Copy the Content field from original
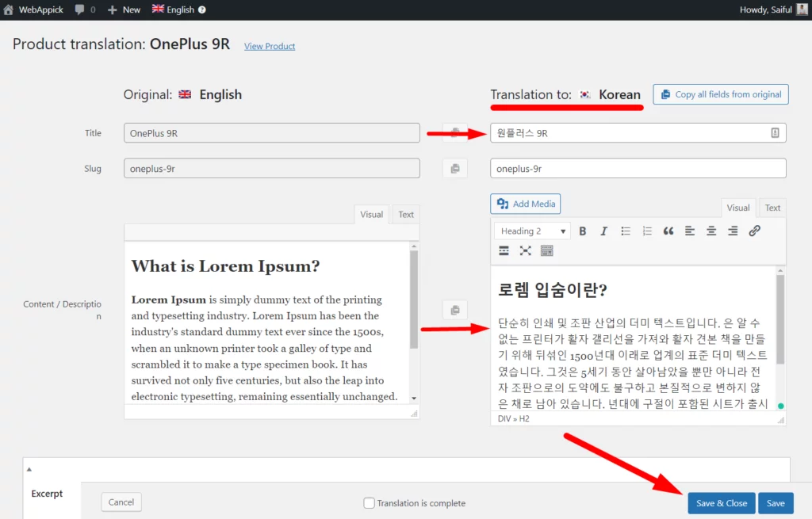This screenshot has width=812, height=519. tap(455, 310)
